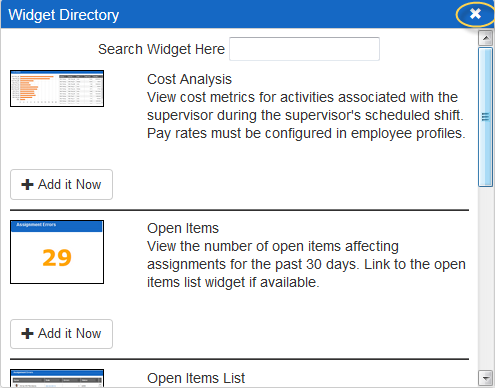
Task: Click the empty scrollbar track below thumb
Action: pos(486,278)
